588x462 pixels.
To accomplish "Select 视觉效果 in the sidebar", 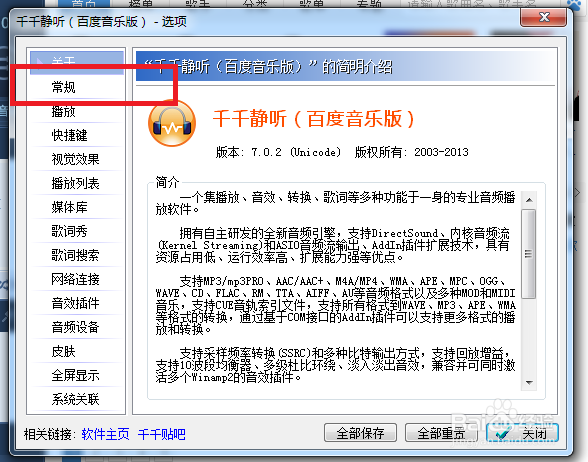I will coord(77,159).
